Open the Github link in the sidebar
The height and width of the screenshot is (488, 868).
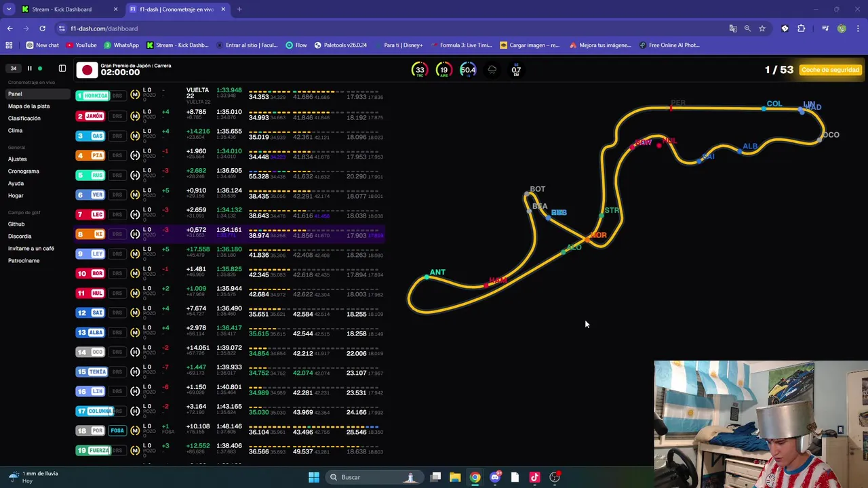tap(16, 224)
